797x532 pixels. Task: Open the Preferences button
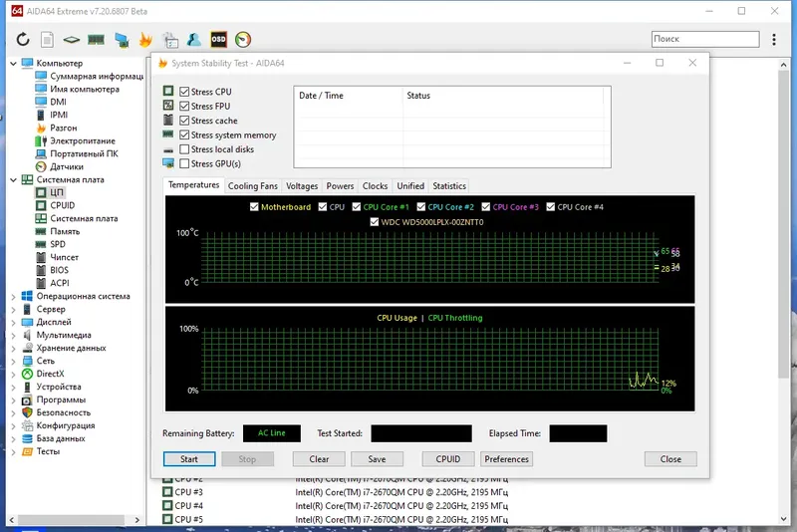point(506,459)
